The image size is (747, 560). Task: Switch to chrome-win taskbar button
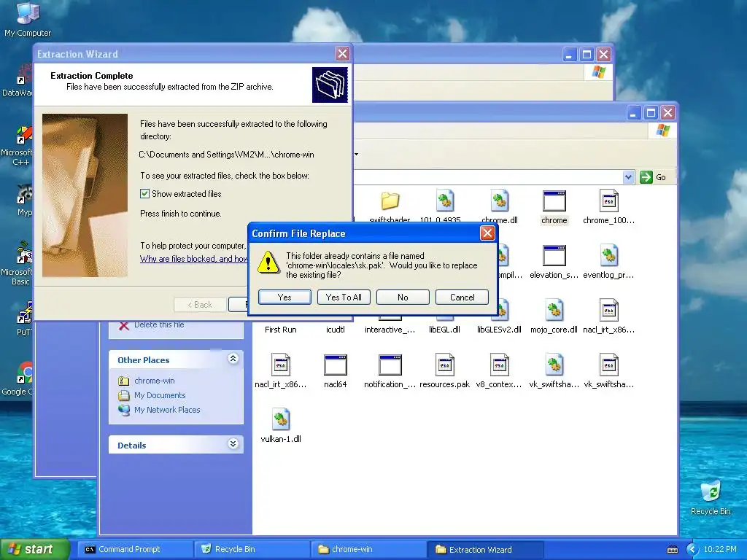click(369, 550)
